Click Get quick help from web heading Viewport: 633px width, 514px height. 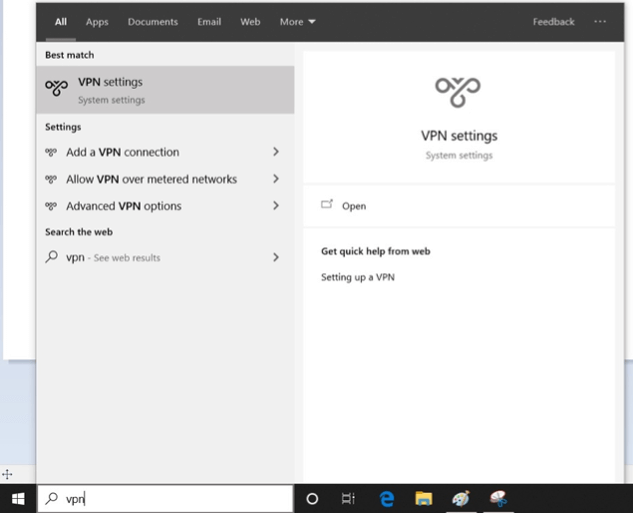[375, 251]
